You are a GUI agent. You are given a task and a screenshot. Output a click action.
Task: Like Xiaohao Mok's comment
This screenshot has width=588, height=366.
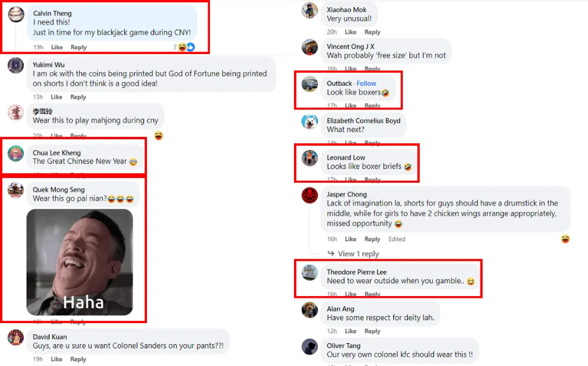[350, 32]
